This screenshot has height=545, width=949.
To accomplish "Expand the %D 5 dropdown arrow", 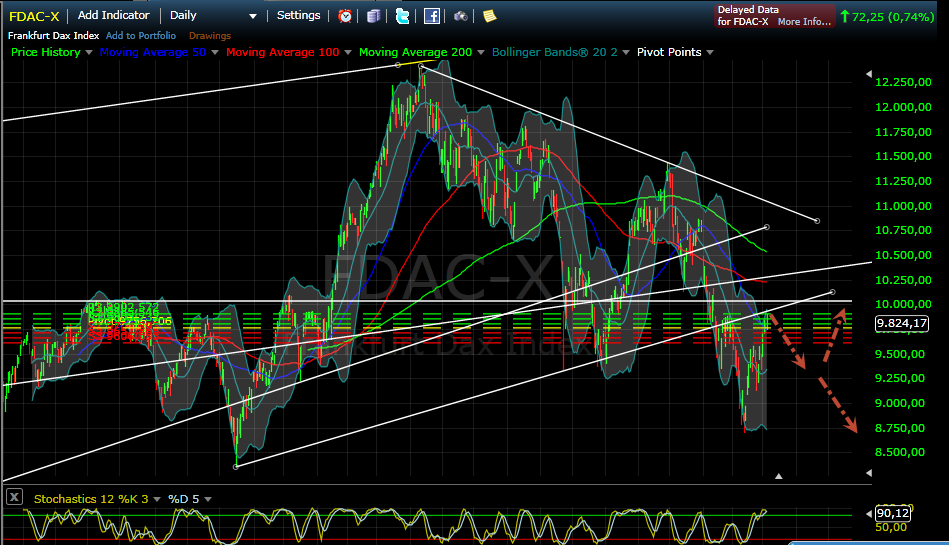I will (x=208, y=500).
